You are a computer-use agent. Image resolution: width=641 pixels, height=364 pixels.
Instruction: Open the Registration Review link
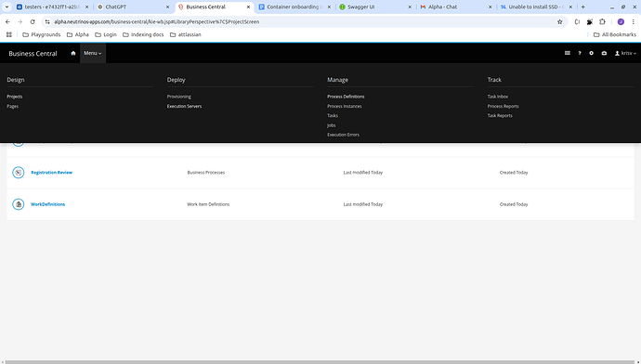51,173
